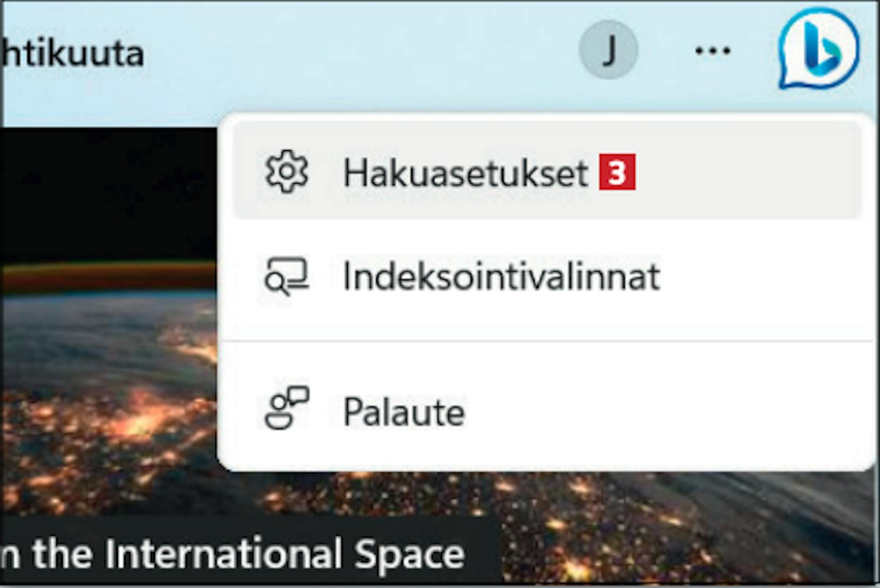Click the International Space caption text
This screenshot has height=588, width=880.
233,553
